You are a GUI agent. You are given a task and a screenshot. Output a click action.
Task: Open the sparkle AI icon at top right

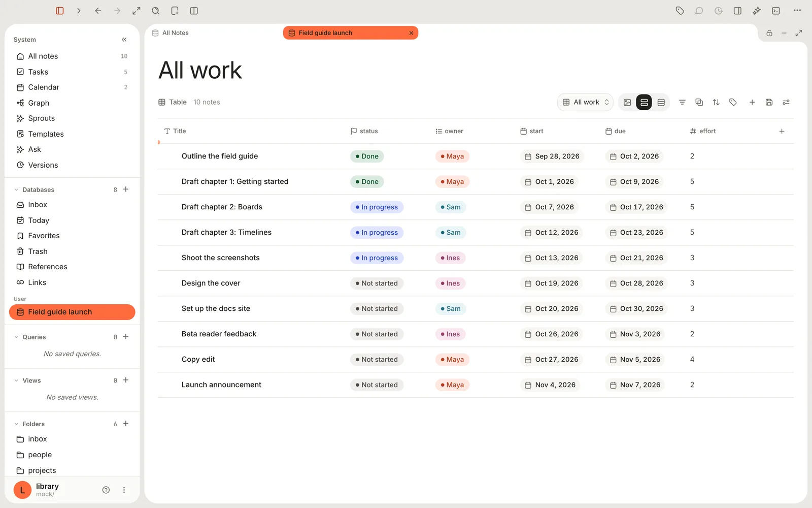pos(757,11)
